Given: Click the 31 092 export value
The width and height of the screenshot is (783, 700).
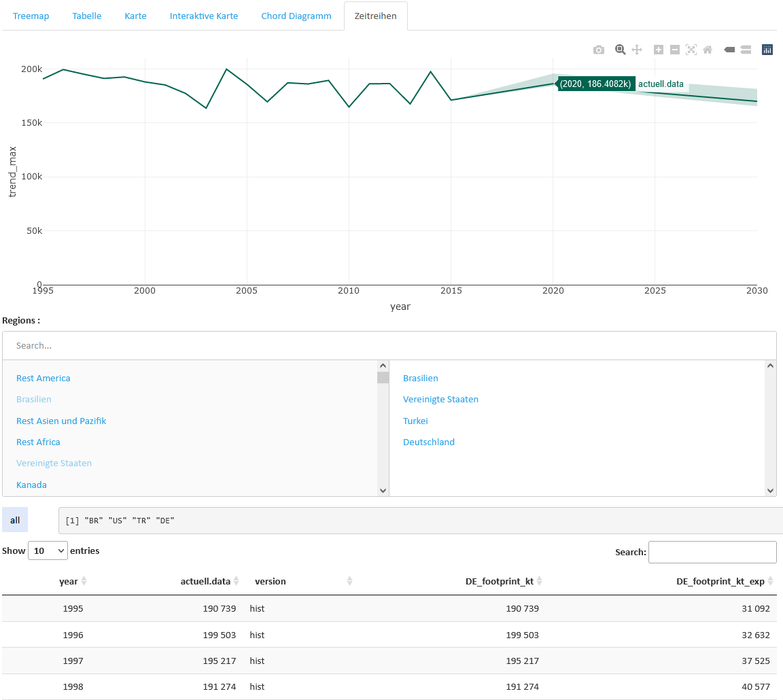Looking at the screenshot, I should pyautogui.click(x=756, y=608).
